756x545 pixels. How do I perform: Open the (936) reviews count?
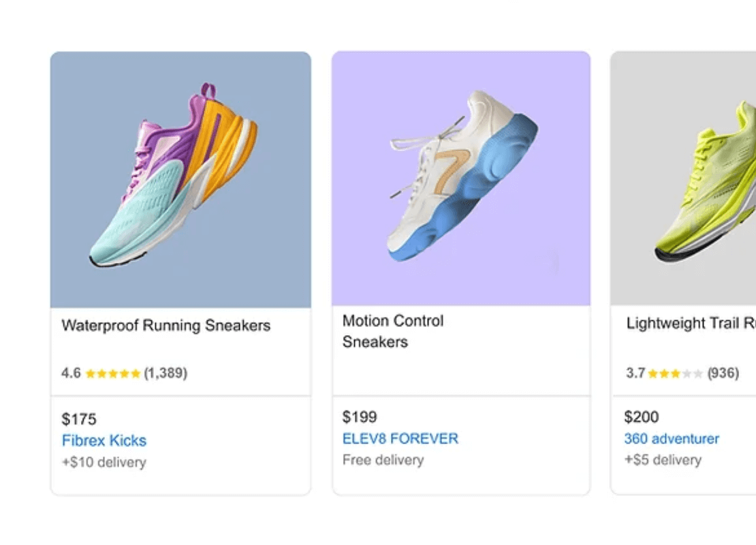click(x=723, y=373)
